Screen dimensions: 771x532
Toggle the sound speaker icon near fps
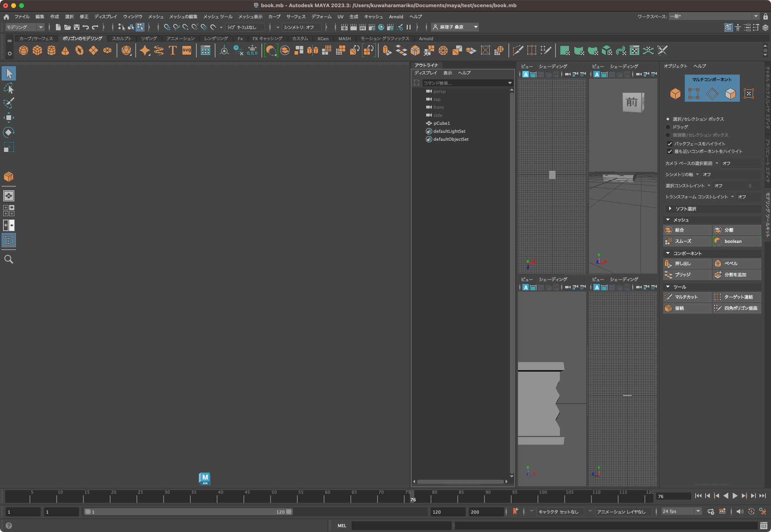pyautogui.click(x=739, y=512)
